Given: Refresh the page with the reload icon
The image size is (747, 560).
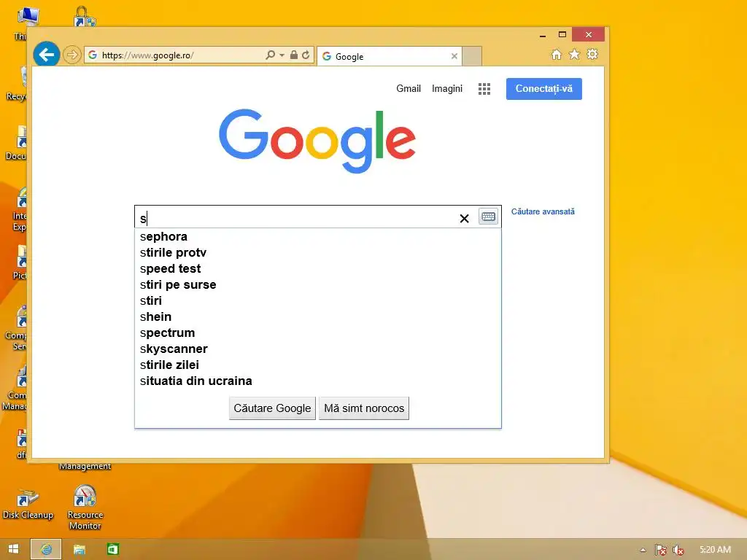Looking at the screenshot, I should tap(306, 55).
